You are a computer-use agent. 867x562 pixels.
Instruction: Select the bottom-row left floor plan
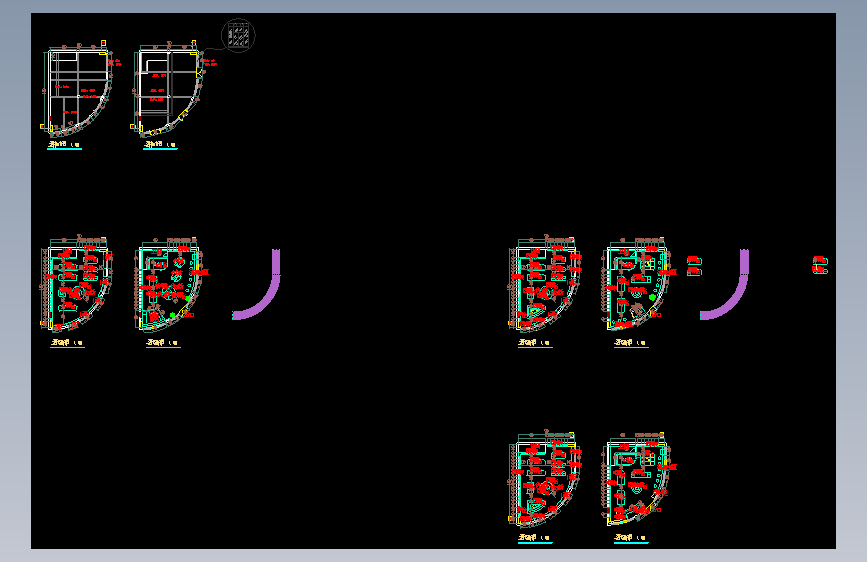[545, 478]
